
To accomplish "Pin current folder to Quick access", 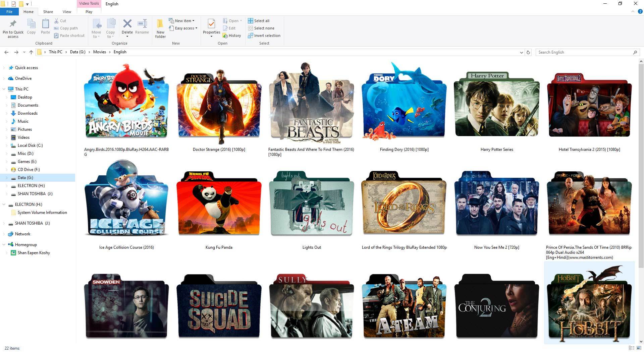I will click(13, 28).
